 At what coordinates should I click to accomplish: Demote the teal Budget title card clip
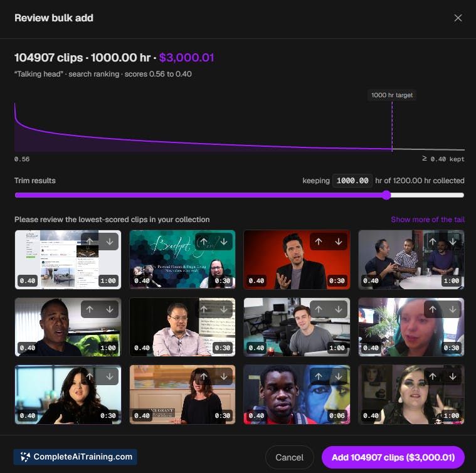(224, 242)
